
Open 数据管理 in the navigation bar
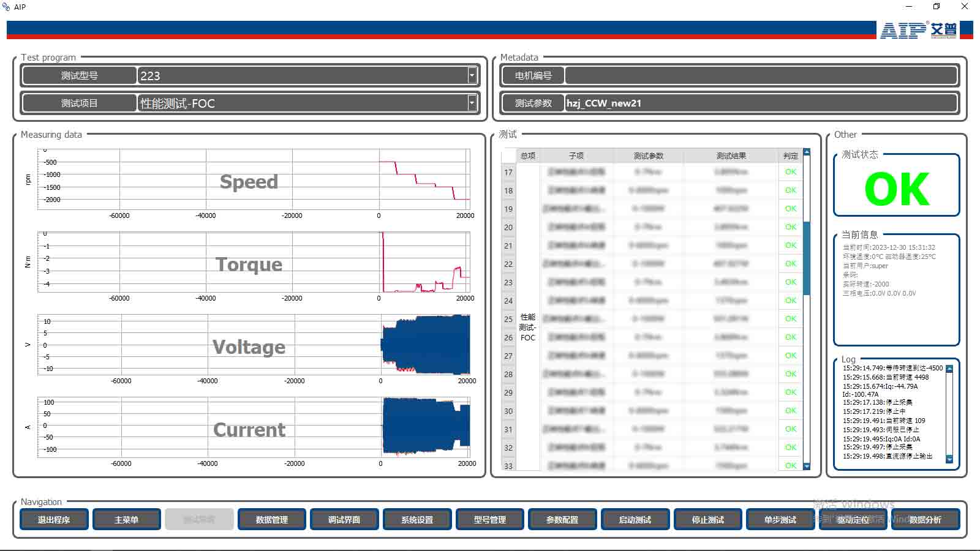(x=272, y=519)
